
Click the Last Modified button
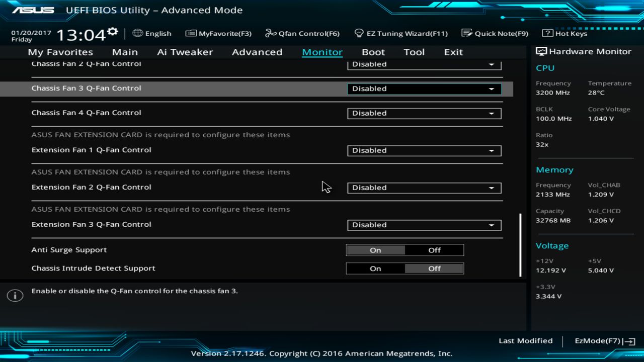click(x=525, y=340)
